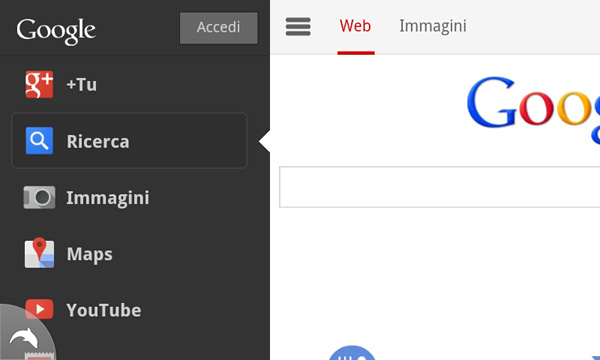
Task: Click the red YouTube play icon
Action: point(39,309)
